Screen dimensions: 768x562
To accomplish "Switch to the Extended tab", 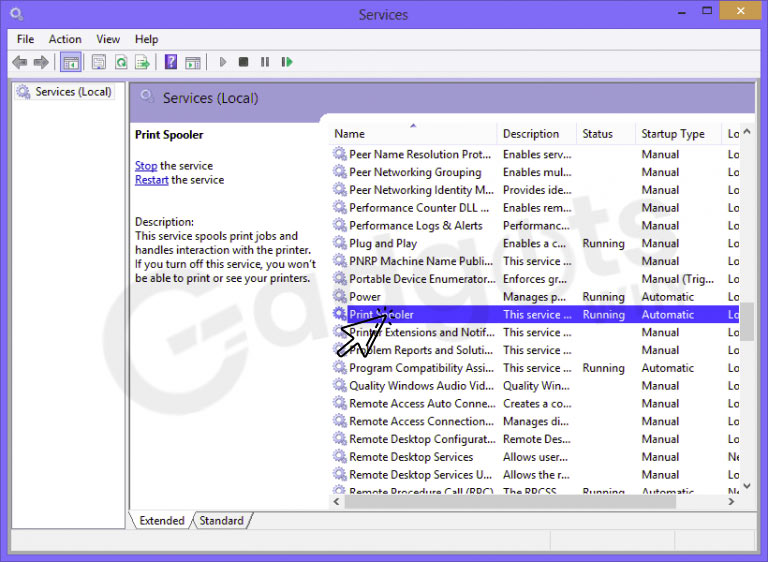I will pyautogui.click(x=162, y=520).
